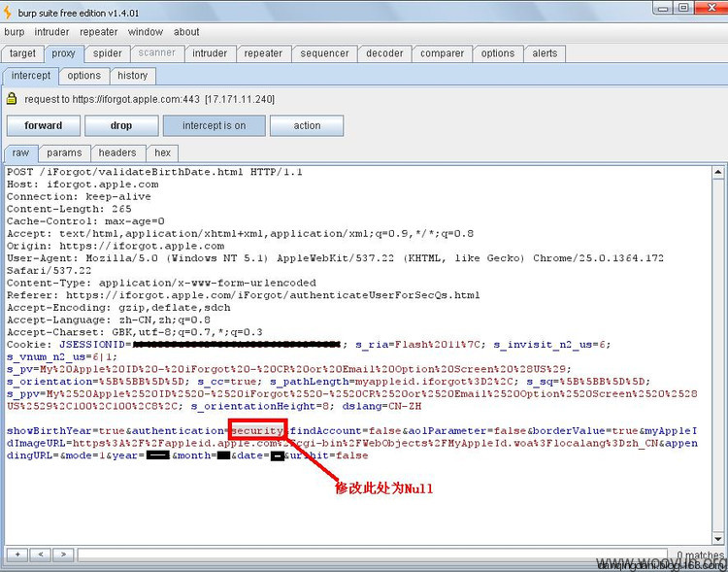Switch to the hex view tab
The width and height of the screenshot is (728, 572).
point(162,152)
